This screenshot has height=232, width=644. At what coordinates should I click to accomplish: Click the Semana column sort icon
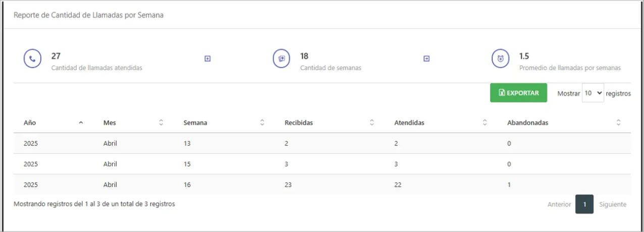coord(262,123)
